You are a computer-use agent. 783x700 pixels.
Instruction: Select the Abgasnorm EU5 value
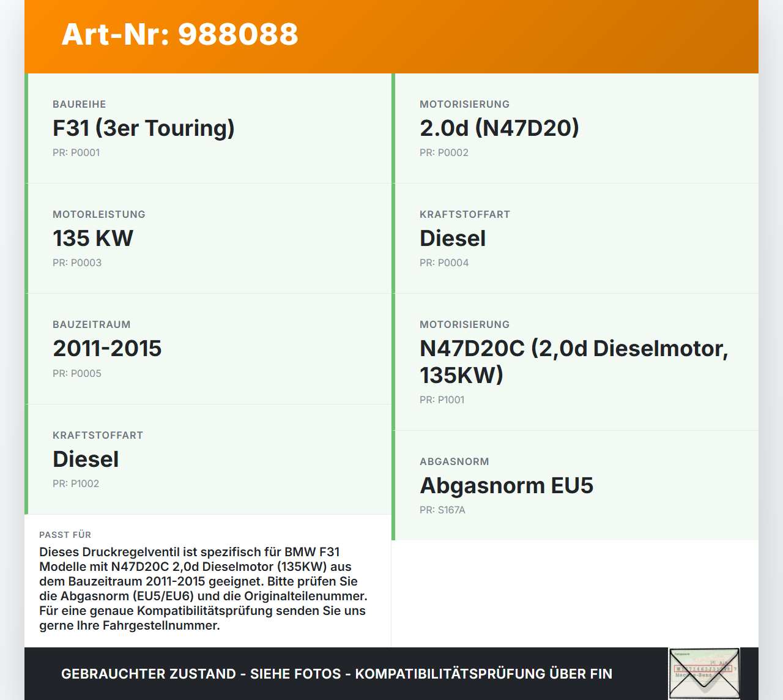point(507,486)
